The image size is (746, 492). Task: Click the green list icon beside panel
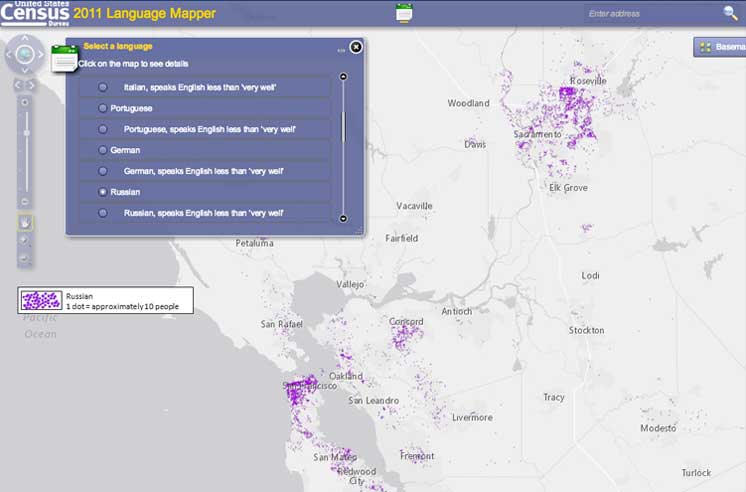[64, 59]
